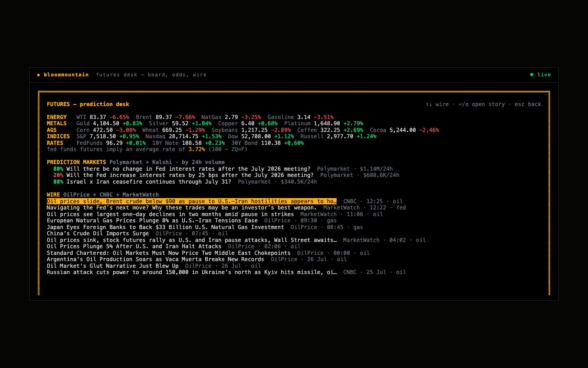588x368 pixels.
Task: Click the WIRE section heading
Action: click(x=53, y=195)
